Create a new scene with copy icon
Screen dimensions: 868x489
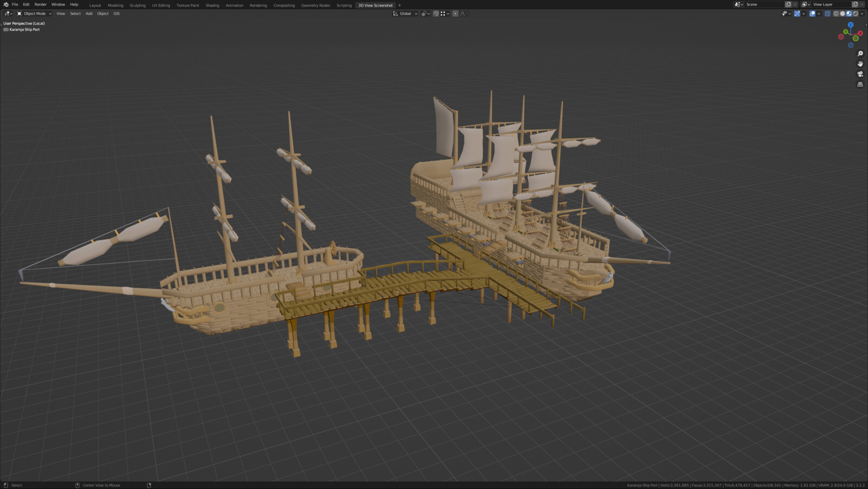coord(788,4)
